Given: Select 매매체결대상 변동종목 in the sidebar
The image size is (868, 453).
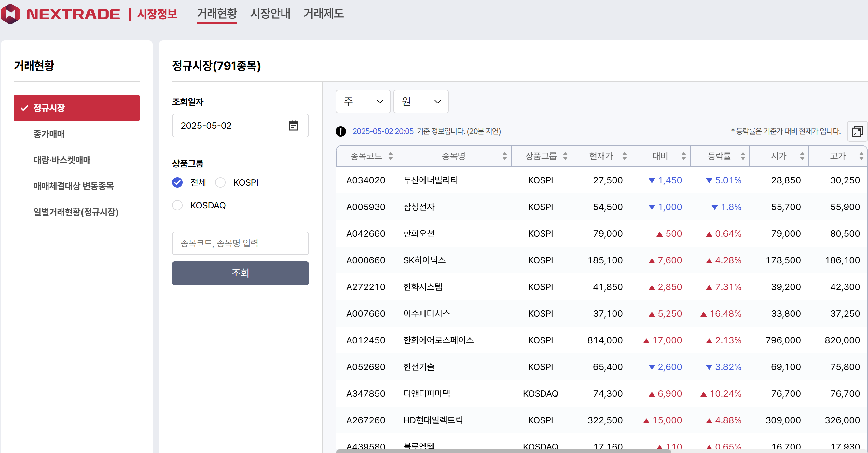Looking at the screenshot, I should pyautogui.click(x=74, y=186).
